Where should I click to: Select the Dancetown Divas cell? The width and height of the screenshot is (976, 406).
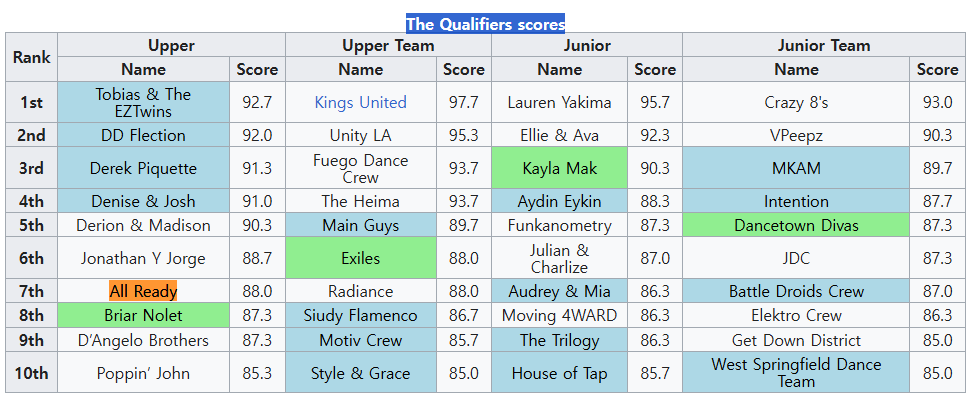click(x=796, y=225)
